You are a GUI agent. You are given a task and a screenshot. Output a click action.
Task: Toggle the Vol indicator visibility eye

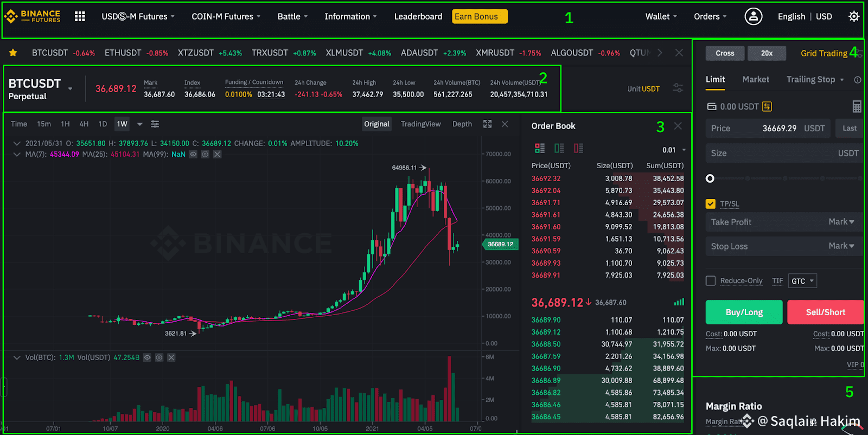pyautogui.click(x=147, y=357)
